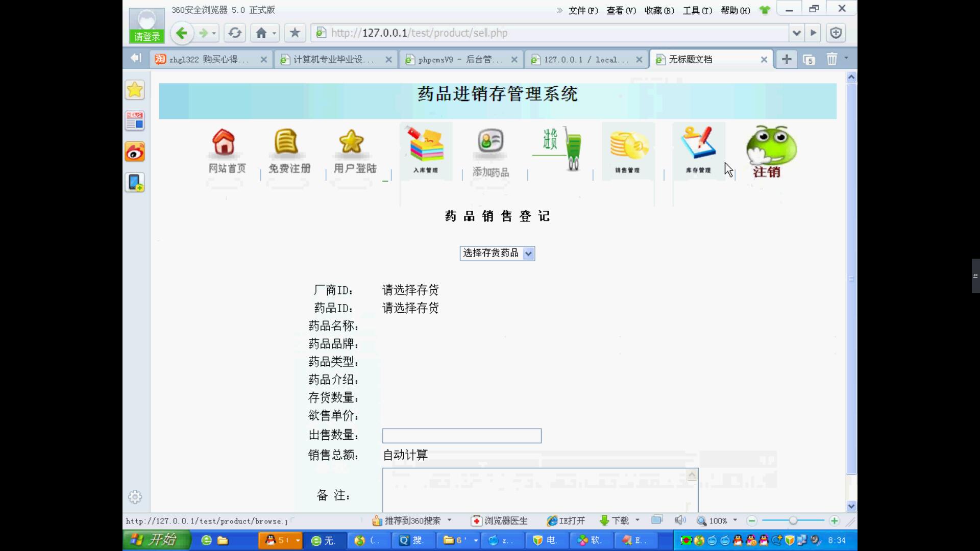The image size is (980, 551).
Task: Click the tab list icon beside new tab
Action: pyautogui.click(x=809, y=60)
